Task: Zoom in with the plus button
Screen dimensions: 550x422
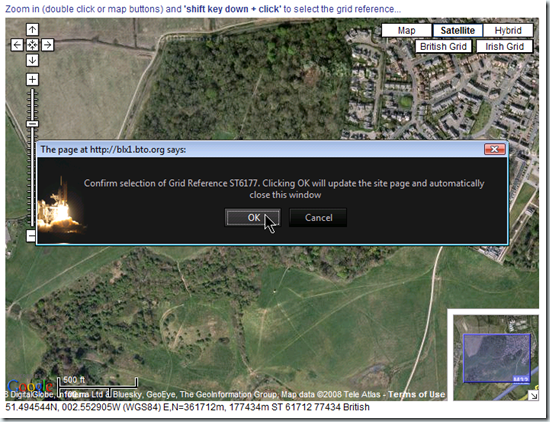Action: [32, 80]
